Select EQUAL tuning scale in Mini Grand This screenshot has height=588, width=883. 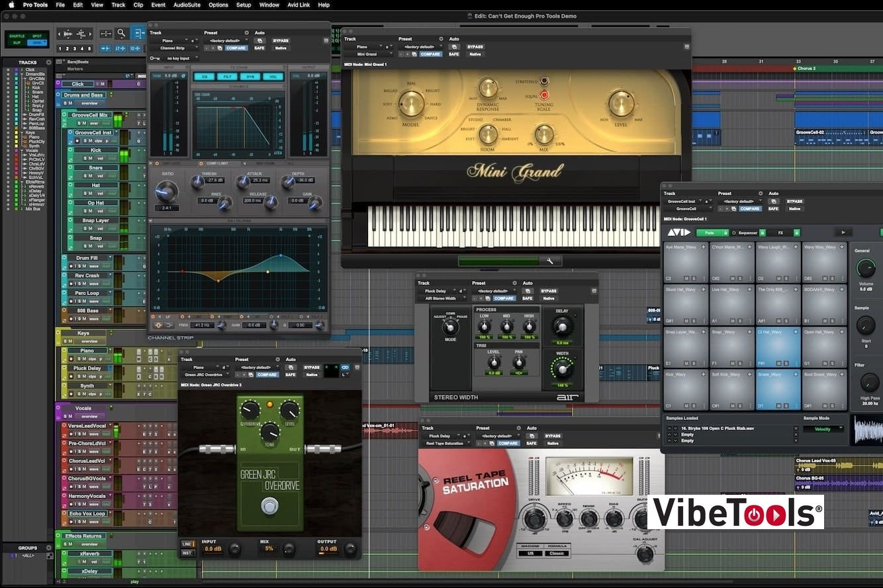click(x=544, y=95)
